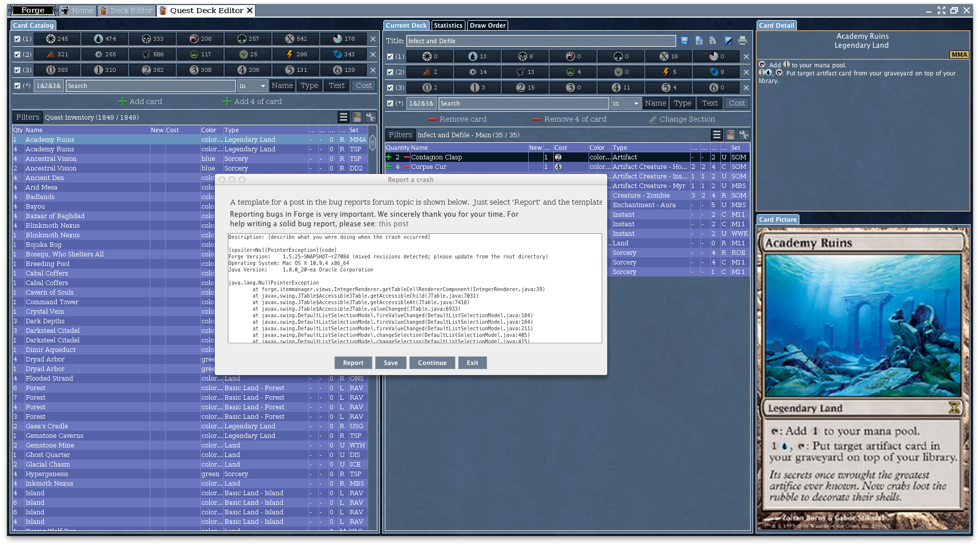The width and height of the screenshot is (980, 546).
Task: Click the print deck printer icon
Action: 742,41
